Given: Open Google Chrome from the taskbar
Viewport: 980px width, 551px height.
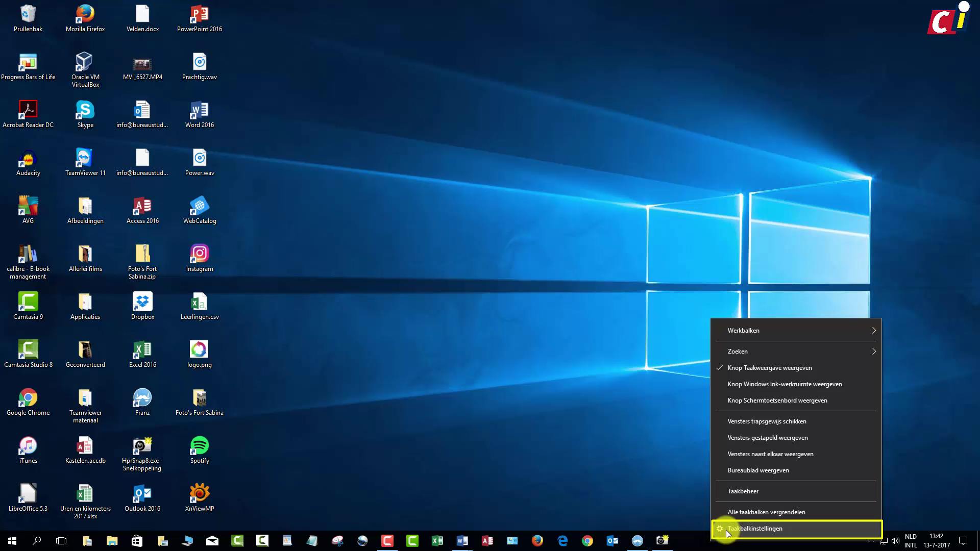Looking at the screenshot, I should tap(587, 540).
